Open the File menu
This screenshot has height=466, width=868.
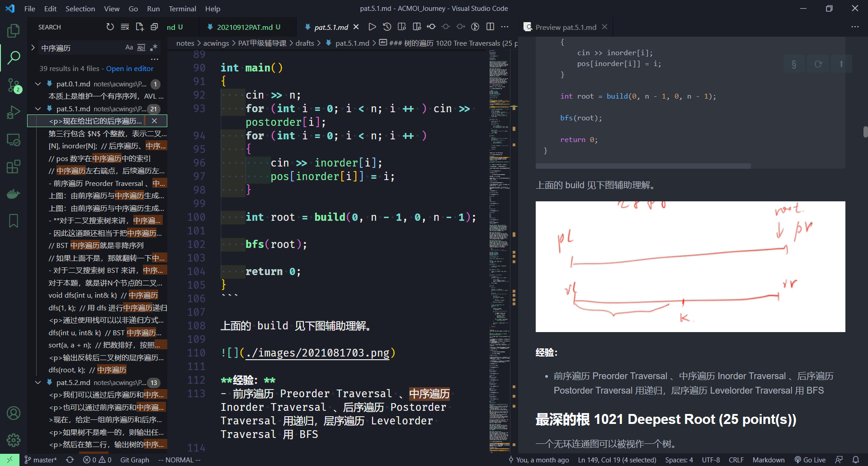(30, 9)
